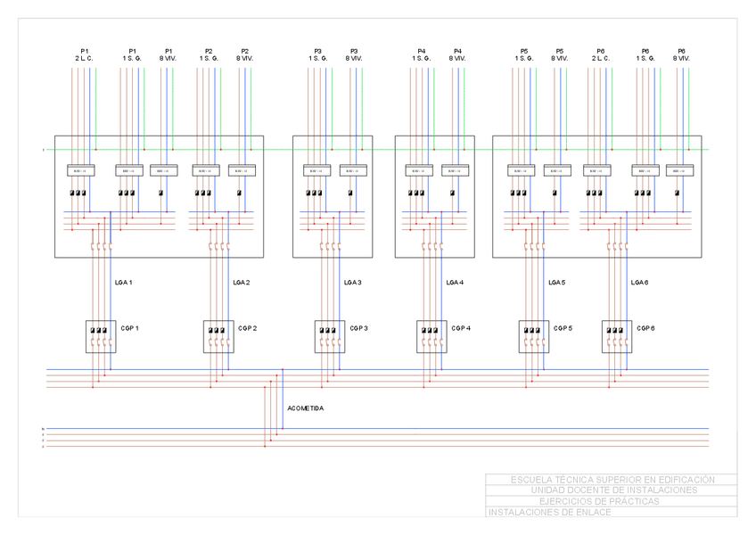Click the CGP 3 fuse box symbol
This screenshot has width=756, height=535.
329,336
